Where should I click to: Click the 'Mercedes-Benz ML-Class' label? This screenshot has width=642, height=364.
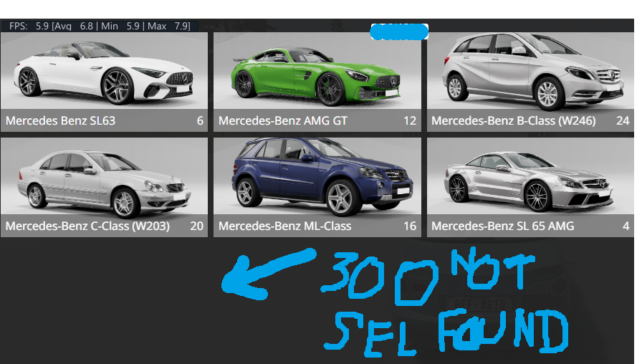pos(284,226)
